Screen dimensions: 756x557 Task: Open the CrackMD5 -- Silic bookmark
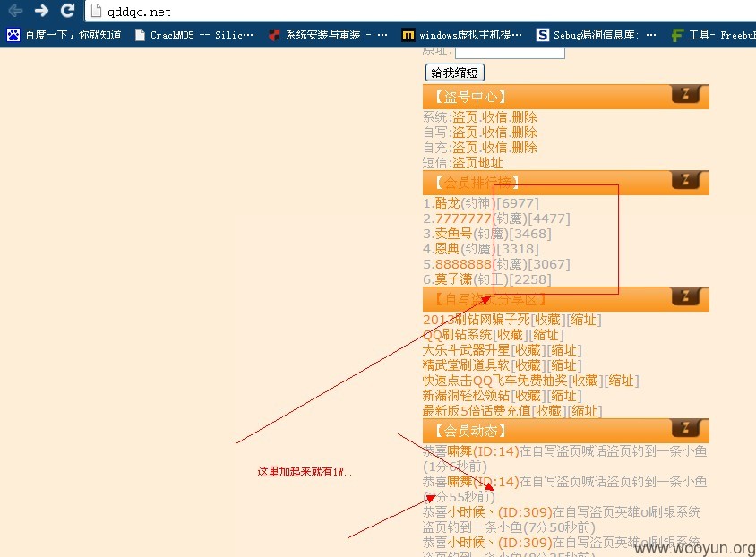coord(193,35)
